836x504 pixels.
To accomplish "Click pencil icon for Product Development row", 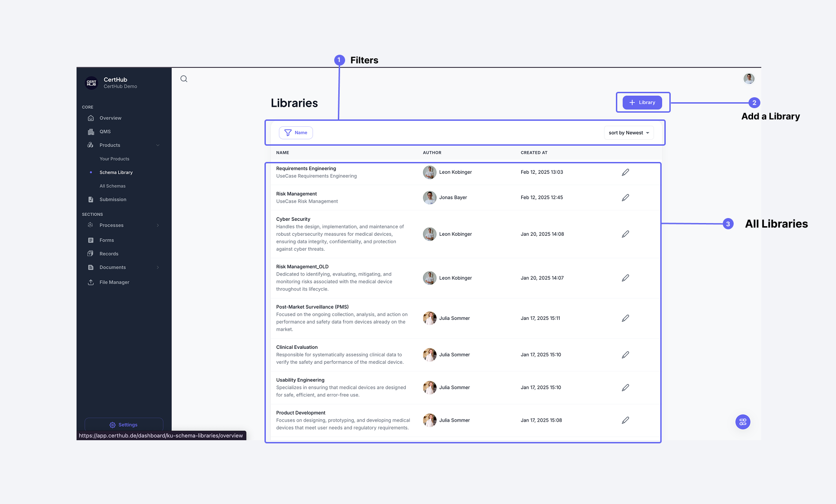I will [x=625, y=420].
